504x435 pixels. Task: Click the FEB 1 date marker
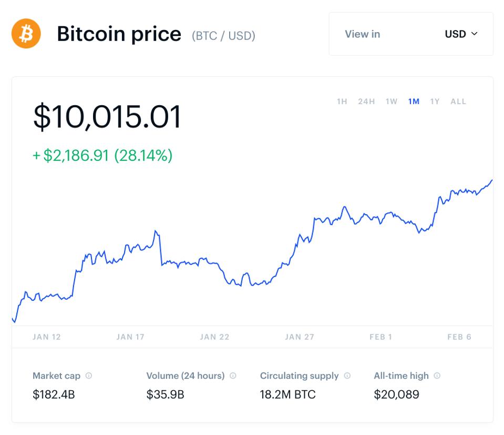click(x=380, y=337)
